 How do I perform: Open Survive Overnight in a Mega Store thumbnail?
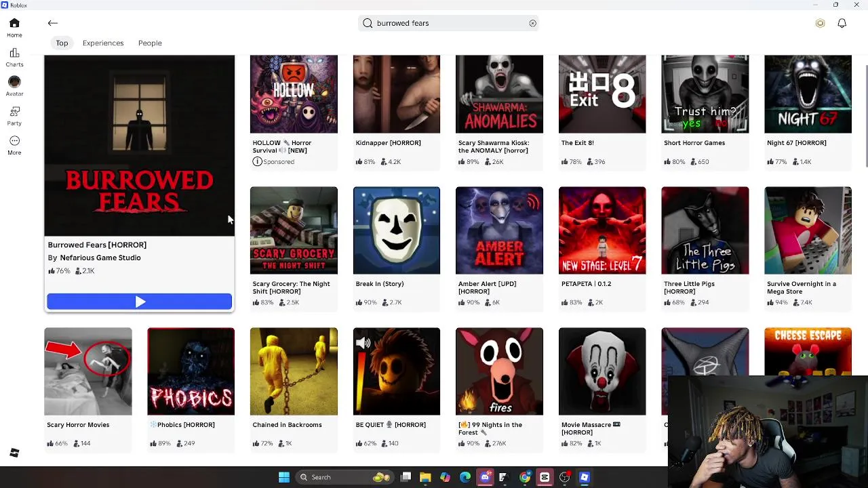[x=808, y=230]
